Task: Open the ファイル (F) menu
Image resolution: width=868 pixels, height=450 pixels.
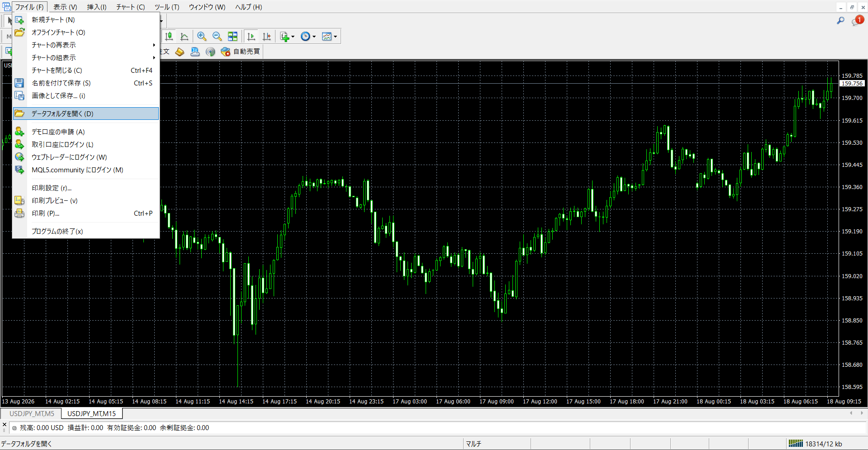Action: 30,7
